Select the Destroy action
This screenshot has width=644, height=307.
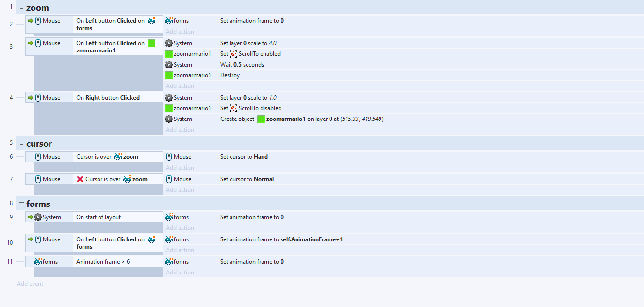[230, 75]
